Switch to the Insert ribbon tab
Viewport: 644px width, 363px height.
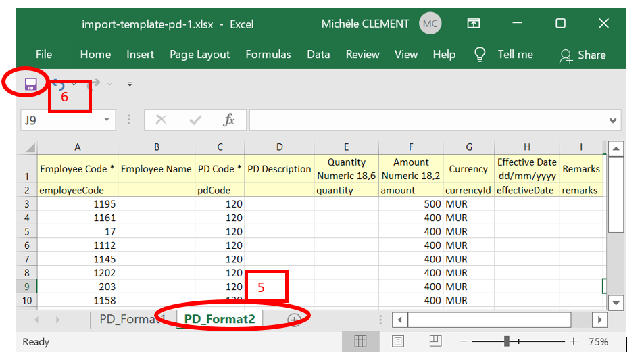[x=140, y=55]
